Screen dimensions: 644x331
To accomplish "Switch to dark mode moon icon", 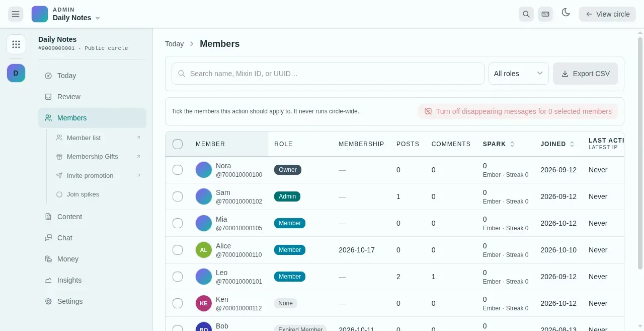I will pyautogui.click(x=566, y=13).
